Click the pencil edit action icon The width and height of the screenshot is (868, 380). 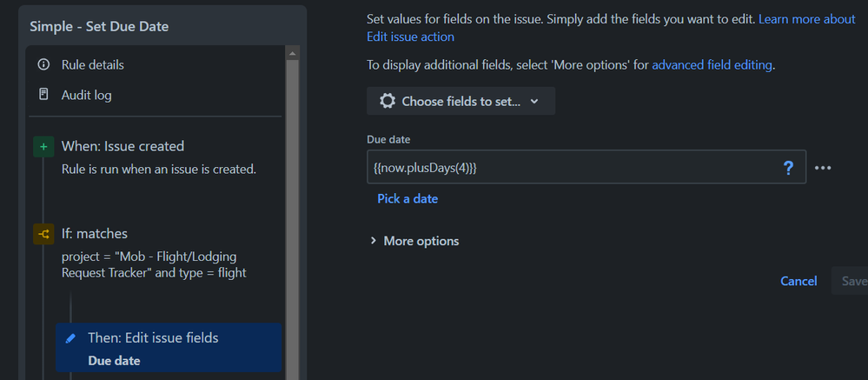(71, 338)
